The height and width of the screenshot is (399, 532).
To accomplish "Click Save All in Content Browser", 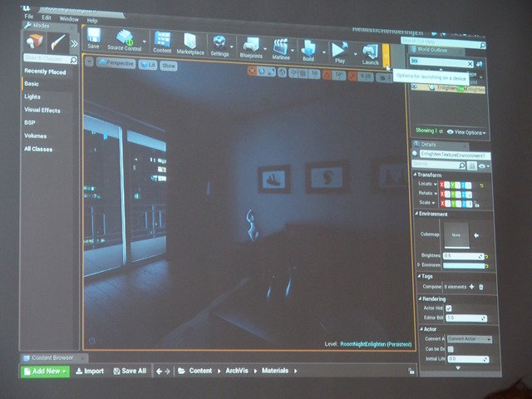I will (130, 371).
